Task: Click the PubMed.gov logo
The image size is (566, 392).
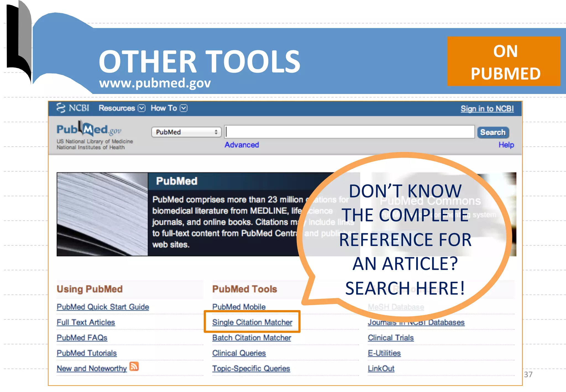Action: (89, 129)
